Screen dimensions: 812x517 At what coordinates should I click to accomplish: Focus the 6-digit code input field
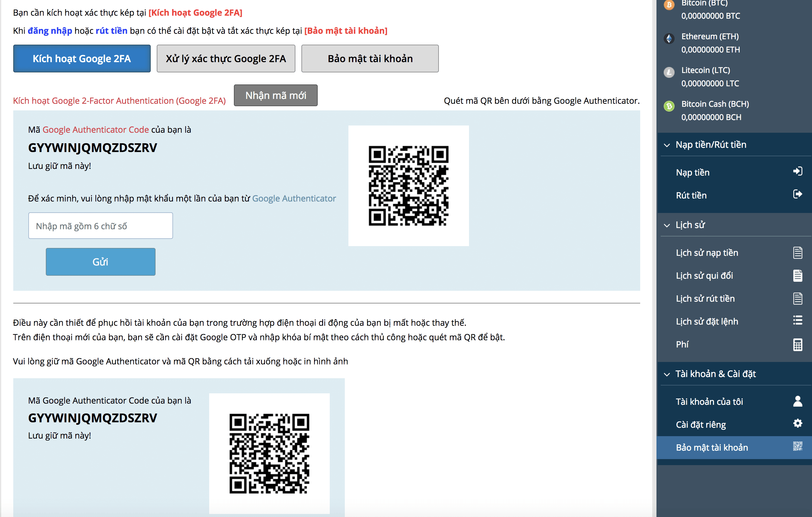(100, 225)
